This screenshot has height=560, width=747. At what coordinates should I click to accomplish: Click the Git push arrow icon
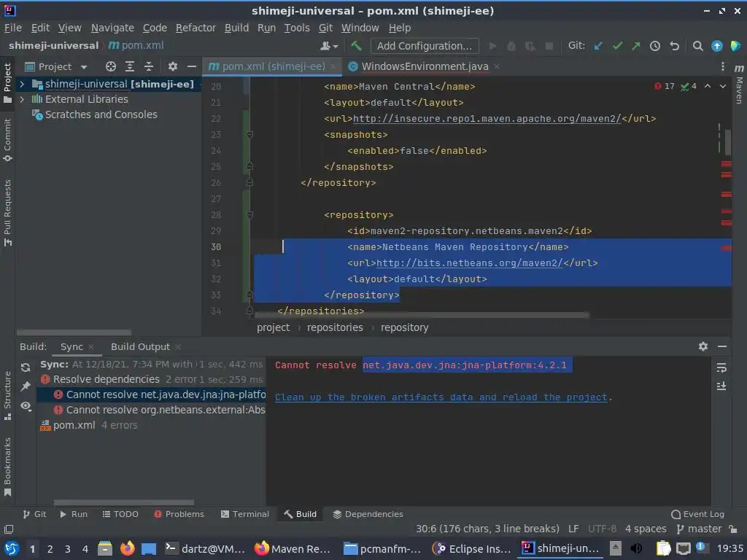pyautogui.click(x=636, y=46)
